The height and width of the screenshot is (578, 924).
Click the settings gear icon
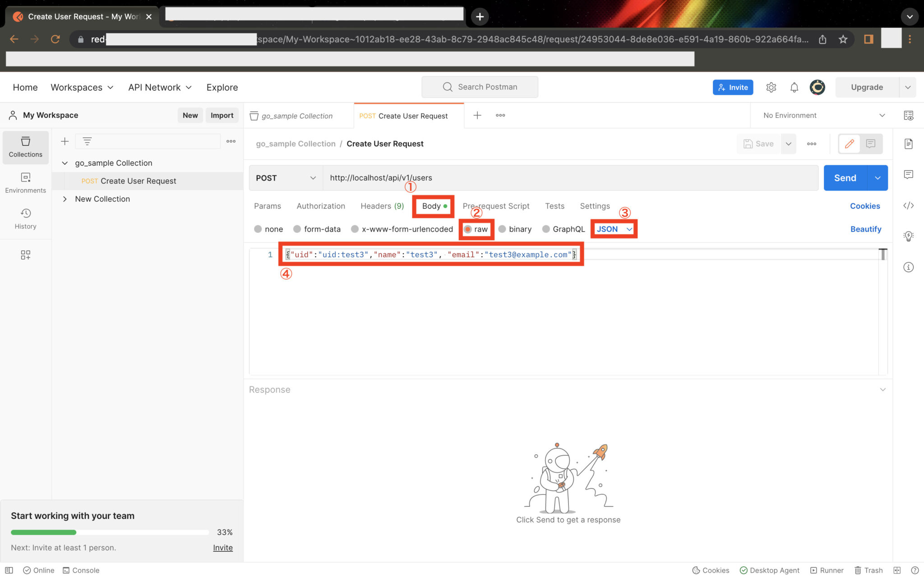click(771, 87)
